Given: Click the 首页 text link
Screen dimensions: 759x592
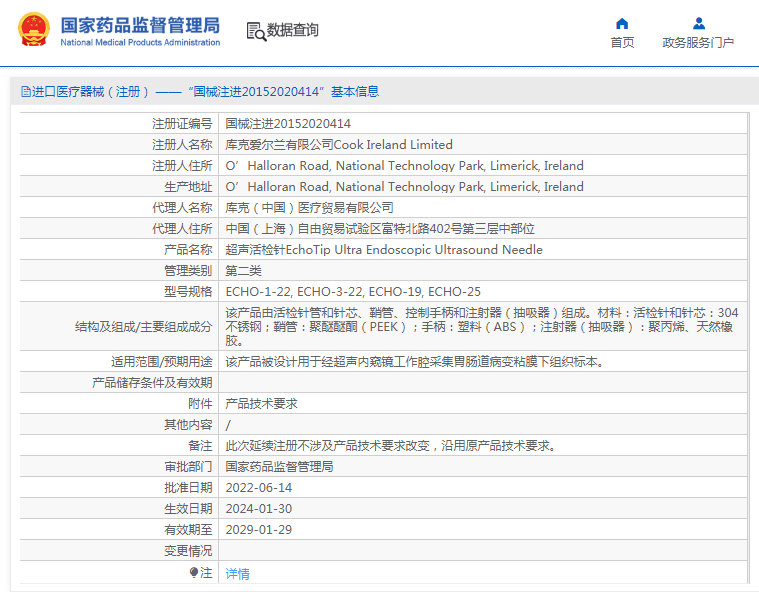Looking at the screenshot, I should tap(622, 43).
